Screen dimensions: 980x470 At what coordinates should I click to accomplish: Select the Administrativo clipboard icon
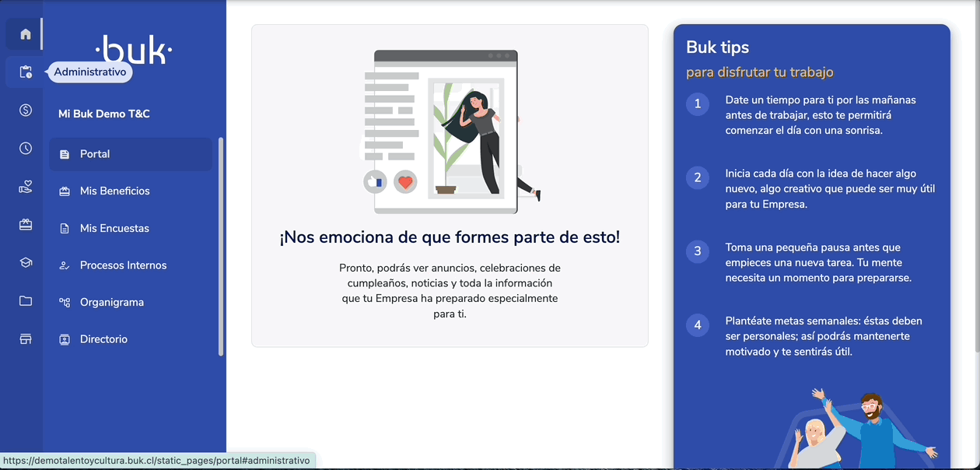[26, 72]
